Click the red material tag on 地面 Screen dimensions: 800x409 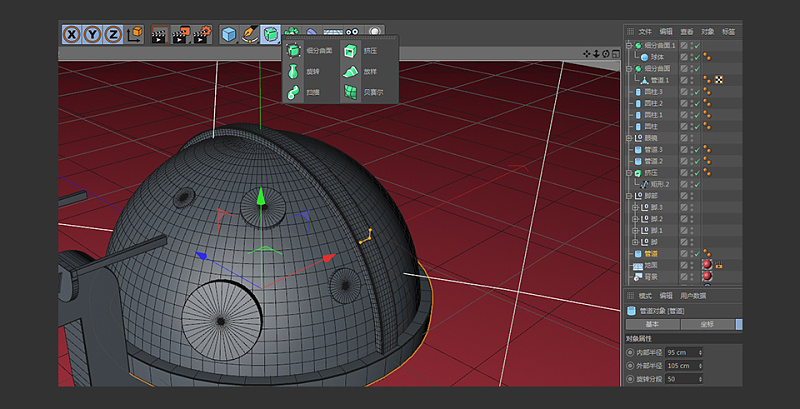tap(707, 265)
